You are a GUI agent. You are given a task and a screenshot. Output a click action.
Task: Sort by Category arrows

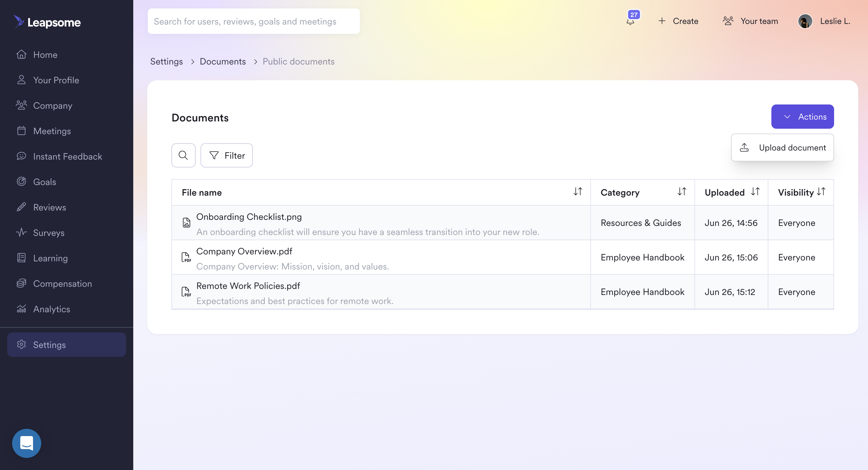point(682,192)
